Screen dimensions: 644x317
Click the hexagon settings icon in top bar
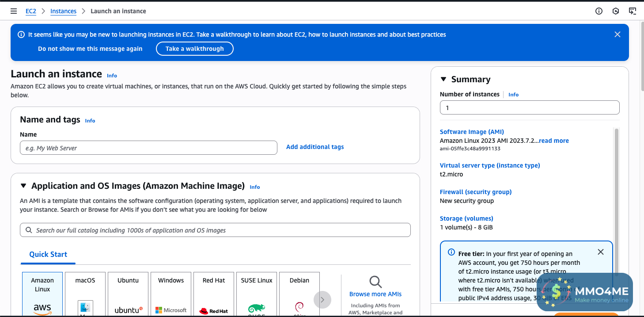point(616,11)
